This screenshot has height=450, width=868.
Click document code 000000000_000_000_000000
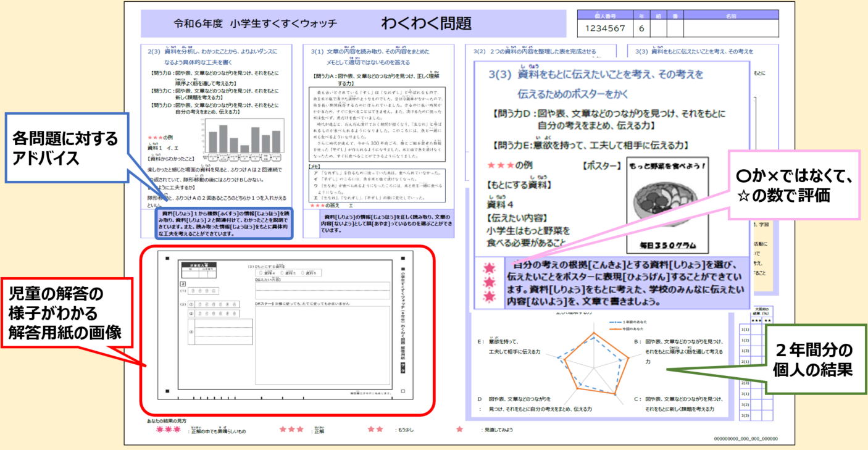coord(746,438)
